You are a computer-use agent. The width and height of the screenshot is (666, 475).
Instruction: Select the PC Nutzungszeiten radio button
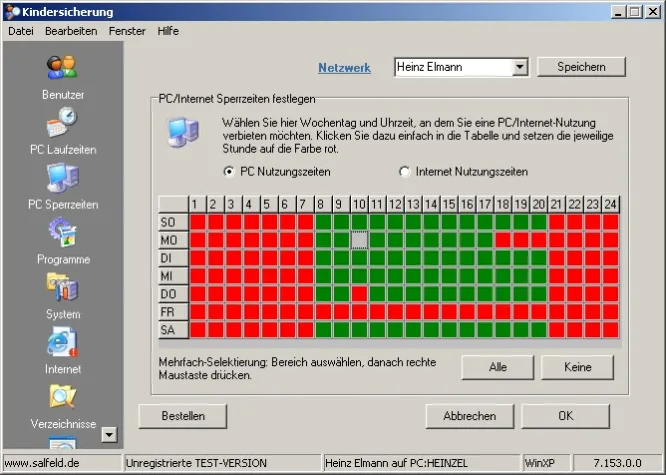pos(229,171)
